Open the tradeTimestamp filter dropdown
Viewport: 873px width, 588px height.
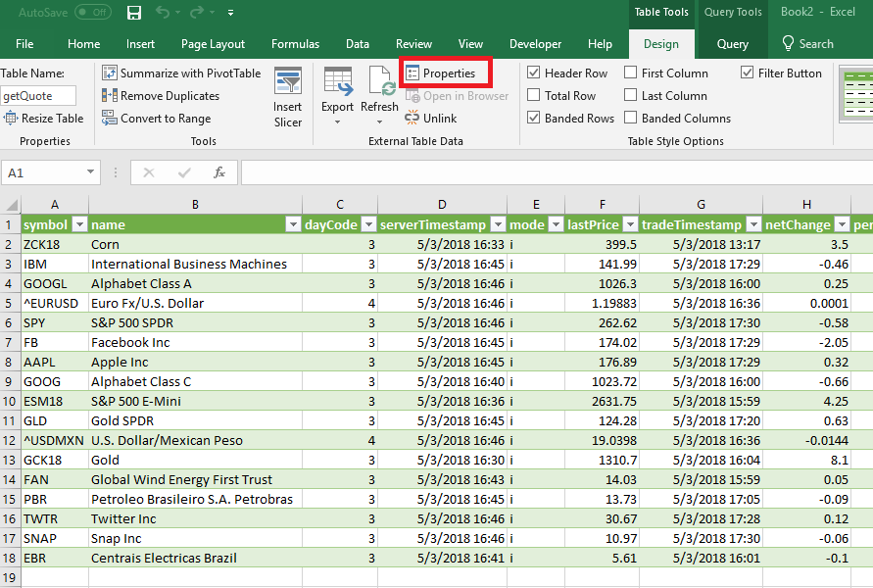click(753, 224)
